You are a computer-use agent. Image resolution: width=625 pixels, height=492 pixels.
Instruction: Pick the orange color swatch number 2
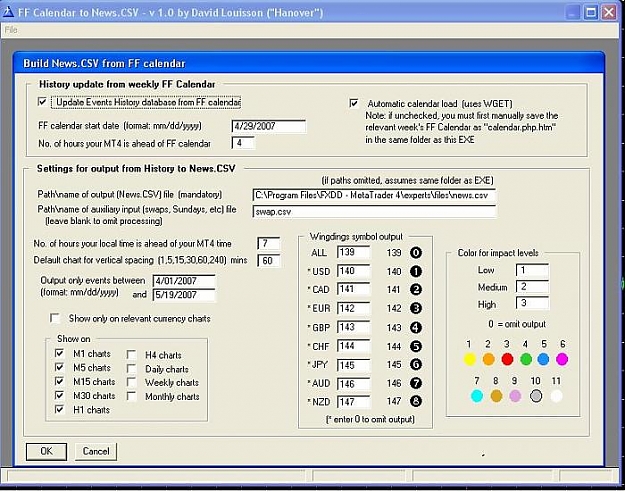tap(489, 359)
